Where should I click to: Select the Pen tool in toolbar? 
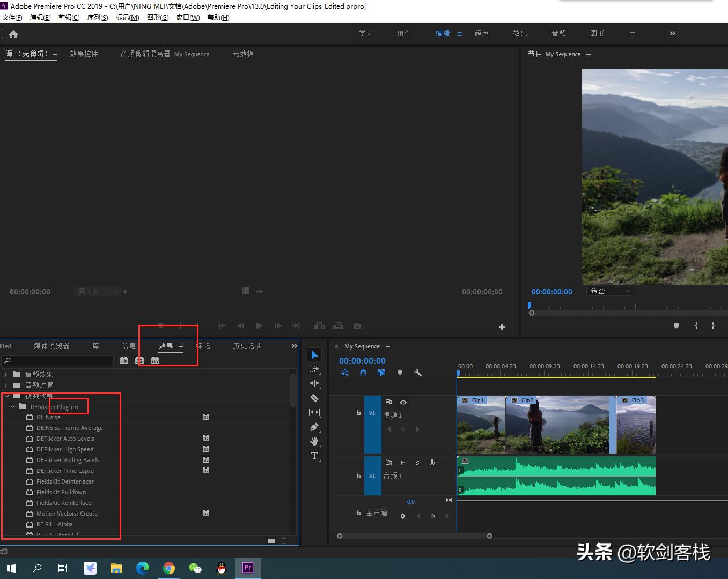[x=314, y=427]
